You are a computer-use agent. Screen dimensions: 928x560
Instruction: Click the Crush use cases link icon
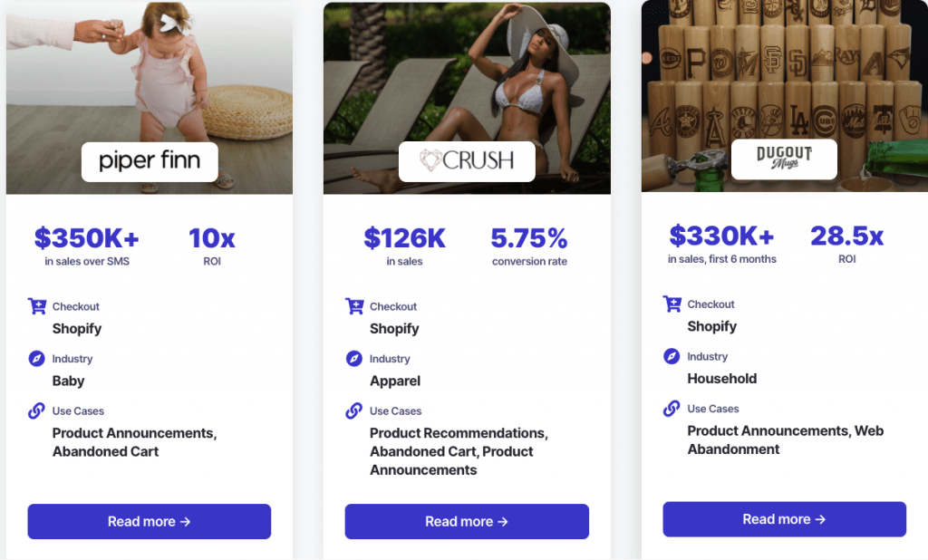[354, 410]
